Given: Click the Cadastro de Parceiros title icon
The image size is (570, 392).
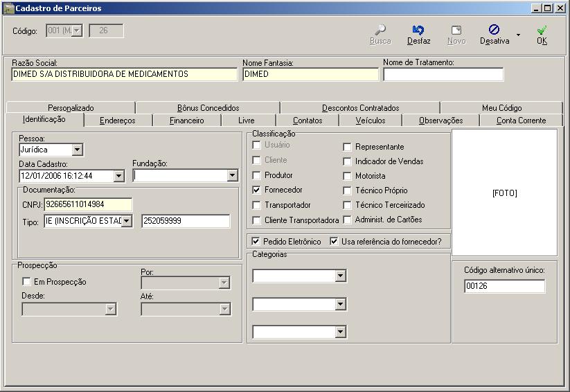Looking at the screenshot, I should coord(9,8).
